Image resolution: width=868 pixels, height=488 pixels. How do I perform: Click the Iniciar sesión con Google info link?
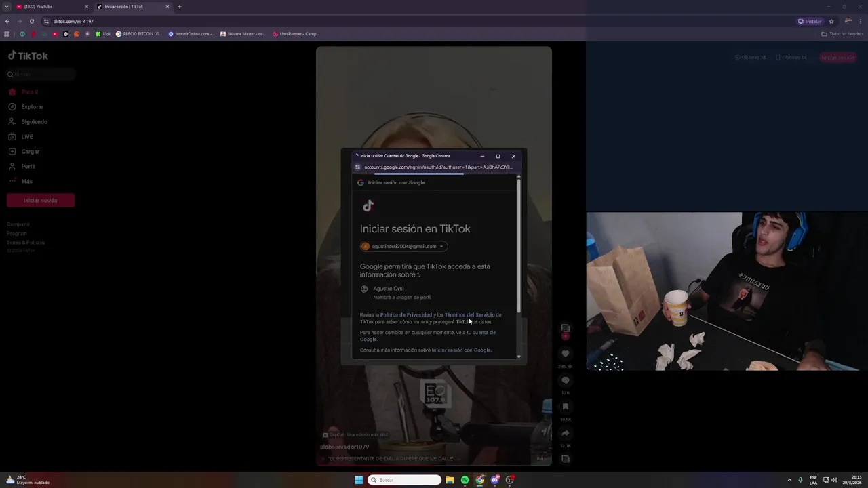(x=461, y=350)
